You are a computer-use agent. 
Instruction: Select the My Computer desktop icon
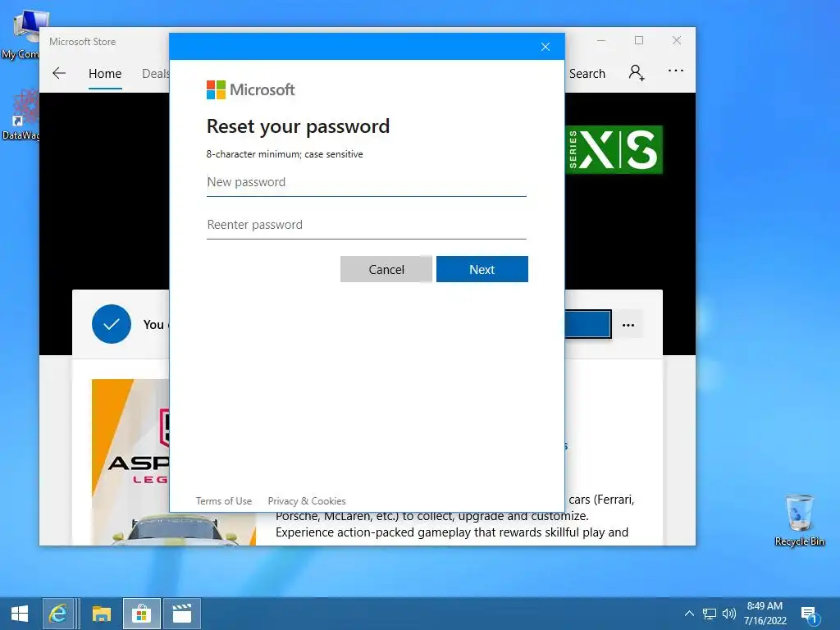click(x=21, y=34)
